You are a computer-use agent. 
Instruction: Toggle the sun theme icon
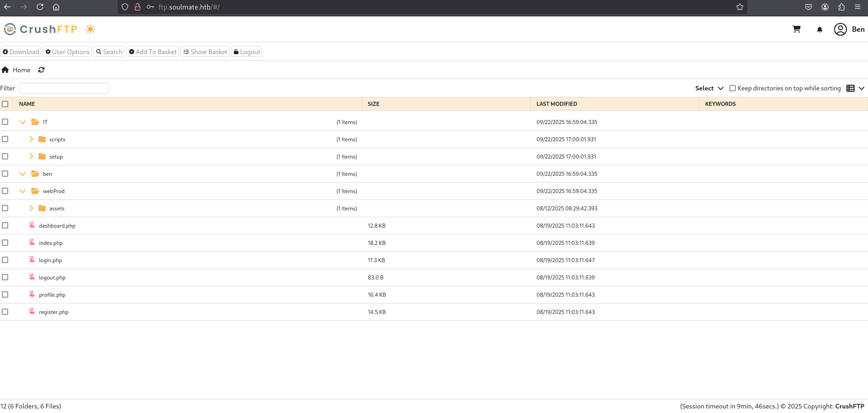pos(90,29)
